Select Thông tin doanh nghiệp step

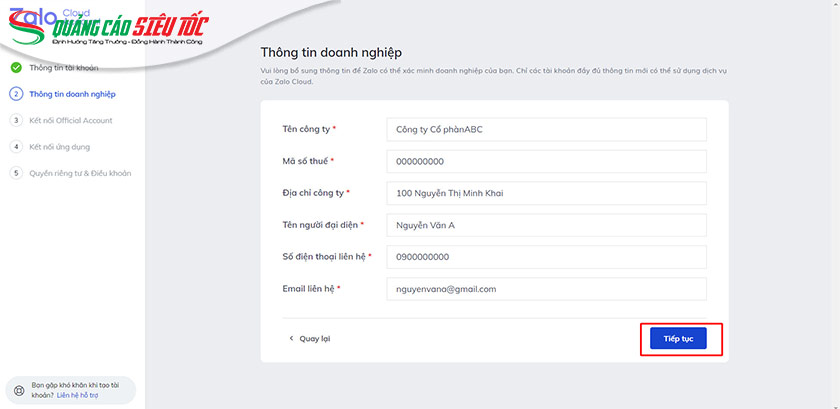coord(72,94)
